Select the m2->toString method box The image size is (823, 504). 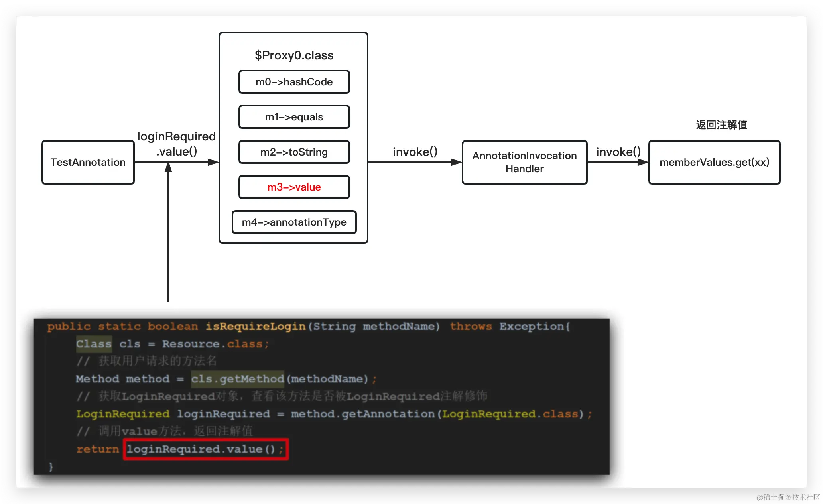[294, 152]
